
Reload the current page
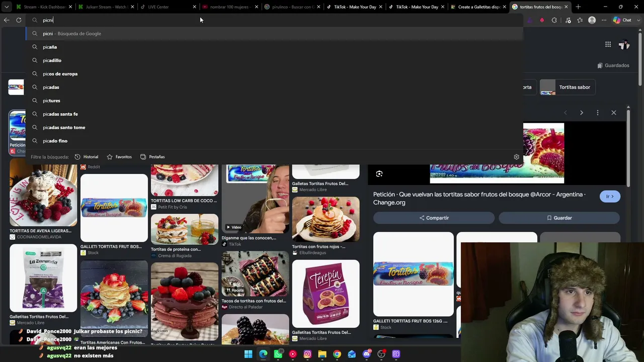click(x=19, y=20)
